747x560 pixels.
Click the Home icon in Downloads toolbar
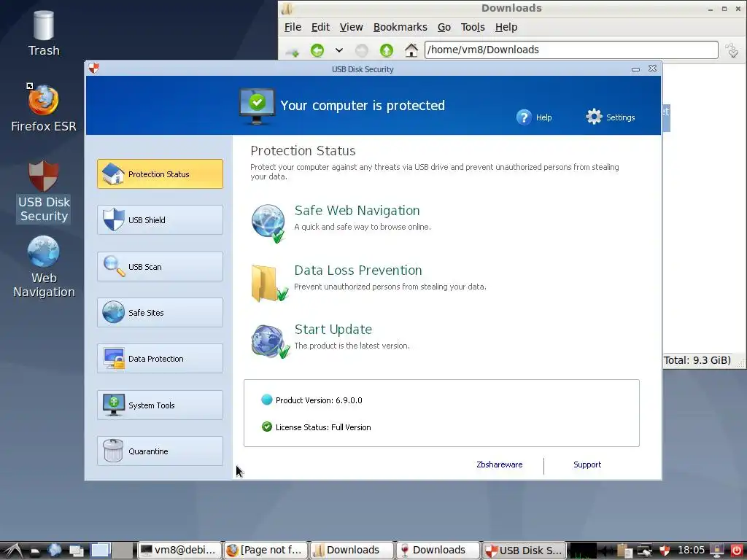point(411,50)
